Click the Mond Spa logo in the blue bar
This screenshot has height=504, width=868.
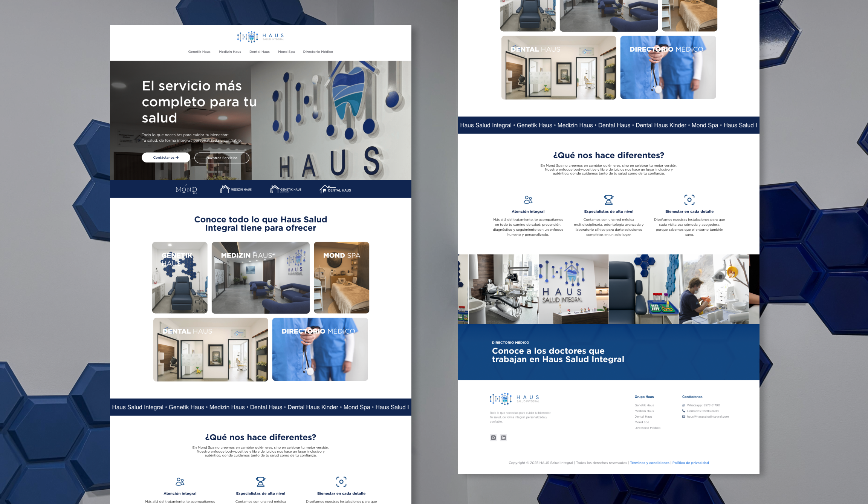coord(186,189)
